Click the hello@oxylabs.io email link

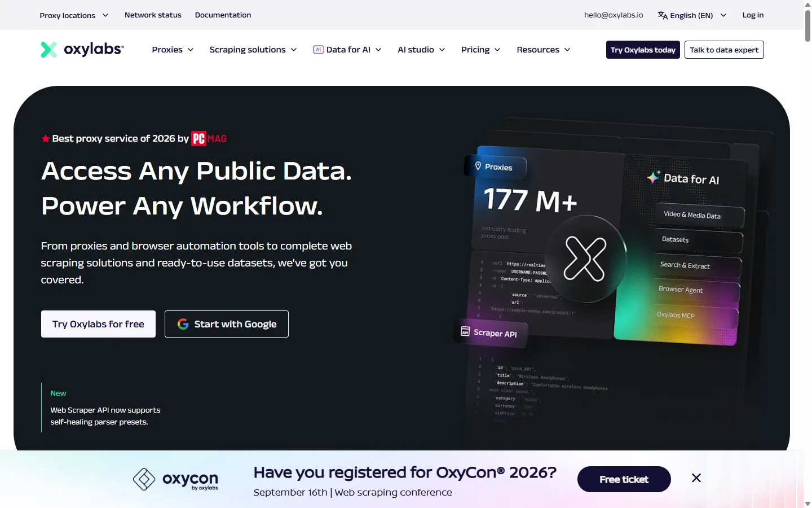point(614,15)
